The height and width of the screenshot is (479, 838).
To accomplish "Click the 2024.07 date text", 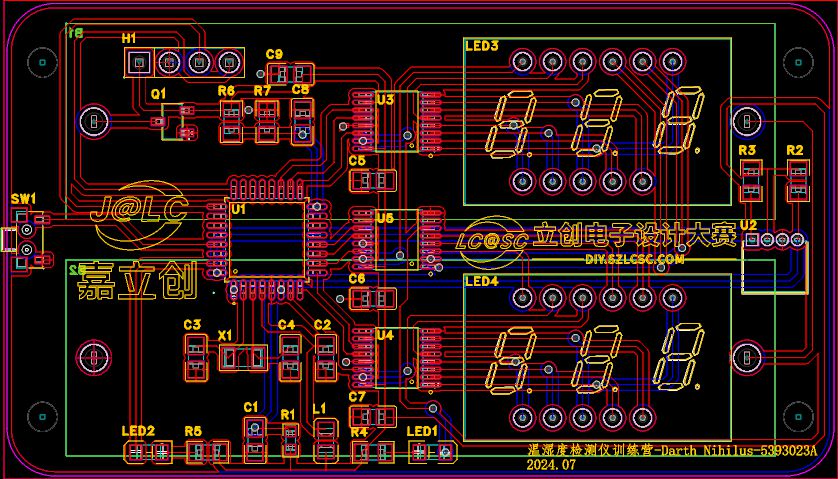I will (552, 465).
